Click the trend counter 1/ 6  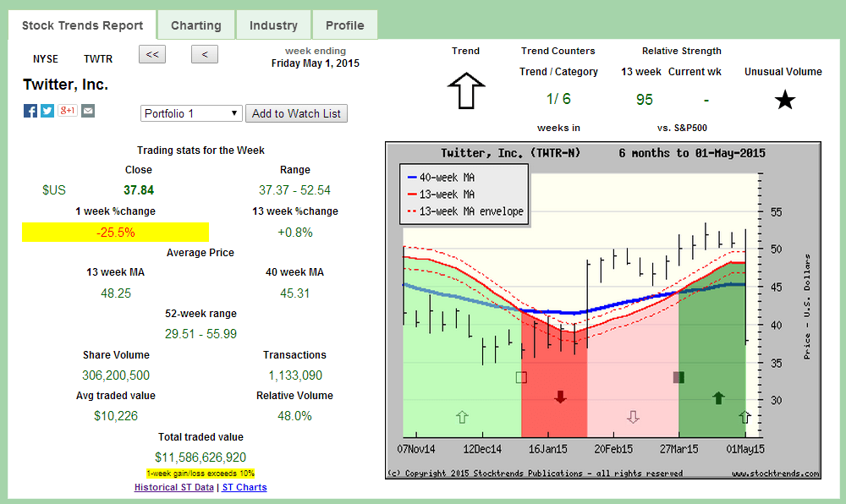[x=558, y=99]
